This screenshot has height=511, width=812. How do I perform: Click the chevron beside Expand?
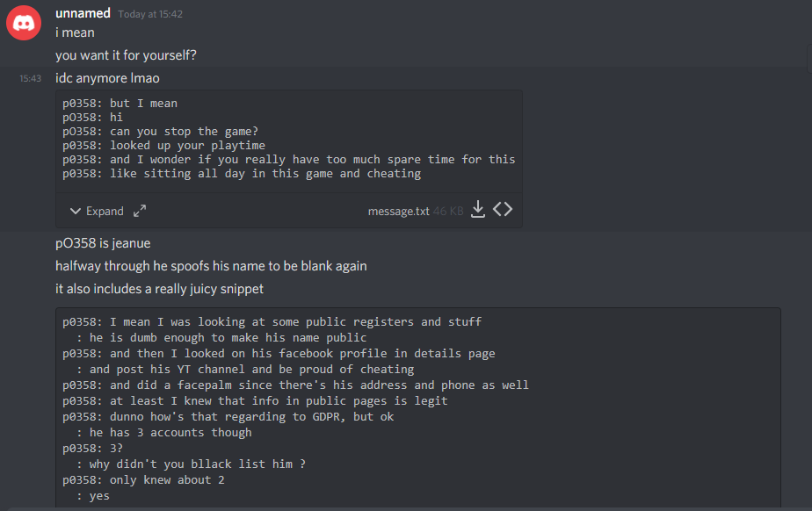[x=75, y=211]
